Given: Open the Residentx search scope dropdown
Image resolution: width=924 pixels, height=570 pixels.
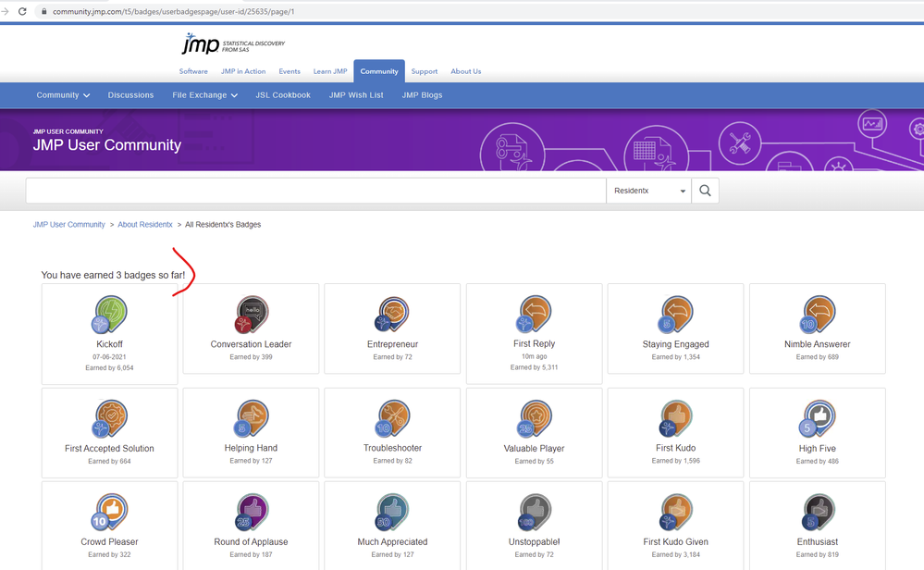Looking at the screenshot, I should coord(648,191).
